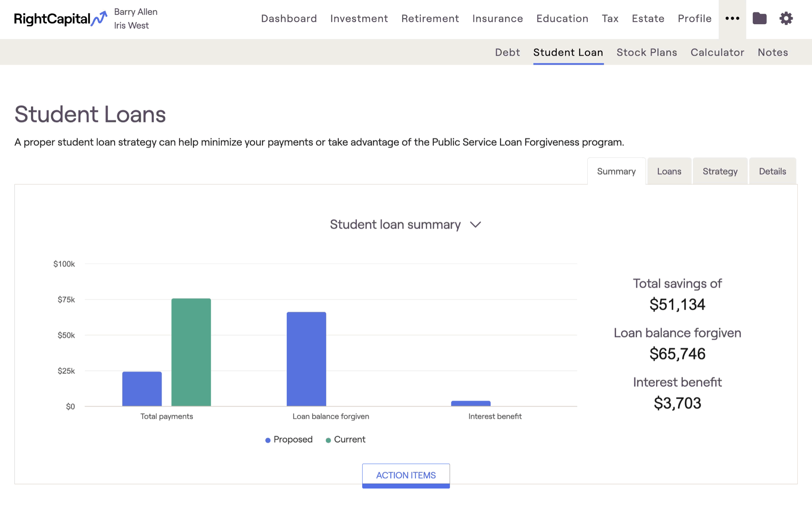Viewport: 812px width, 518px height.
Task: Click the $51,134 total savings value
Action: [x=677, y=304]
